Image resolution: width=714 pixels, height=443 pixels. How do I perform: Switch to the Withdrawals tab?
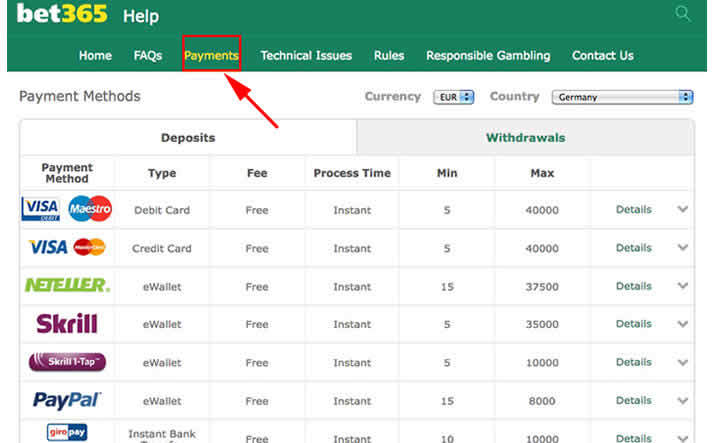point(525,137)
